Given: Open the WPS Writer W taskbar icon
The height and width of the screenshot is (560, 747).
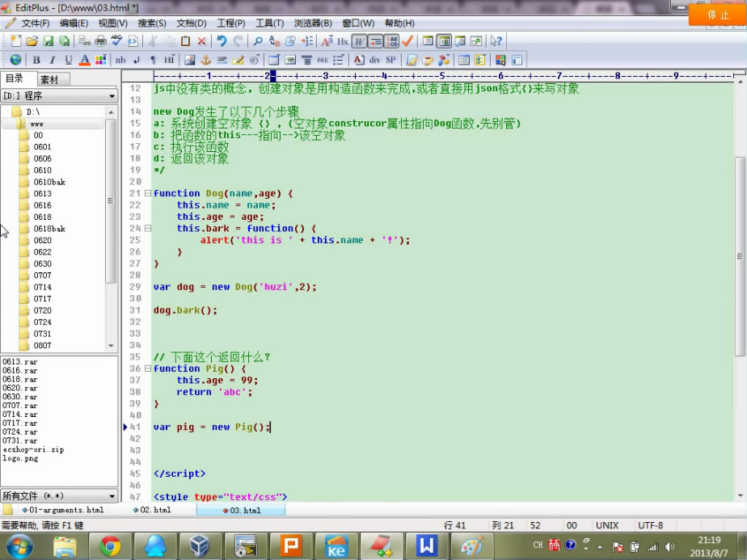Looking at the screenshot, I should tap(426, 546).
